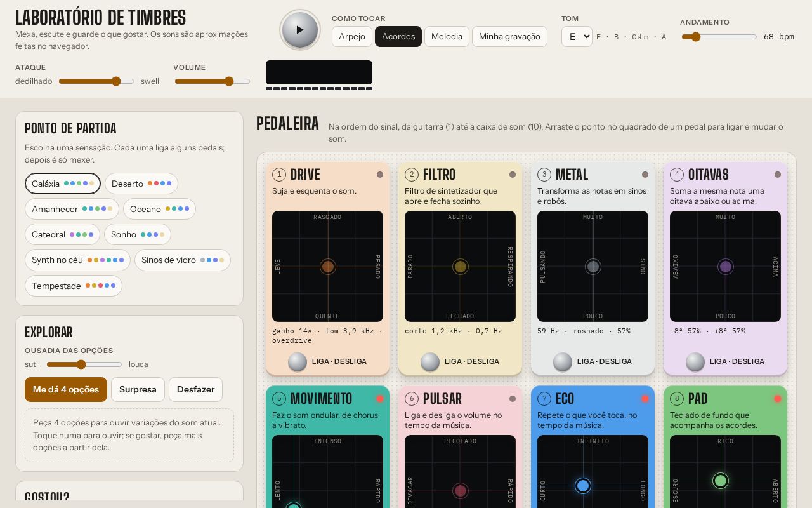Choose the Deserto starting preset
The image size is (812, 508).
(141, 184)
